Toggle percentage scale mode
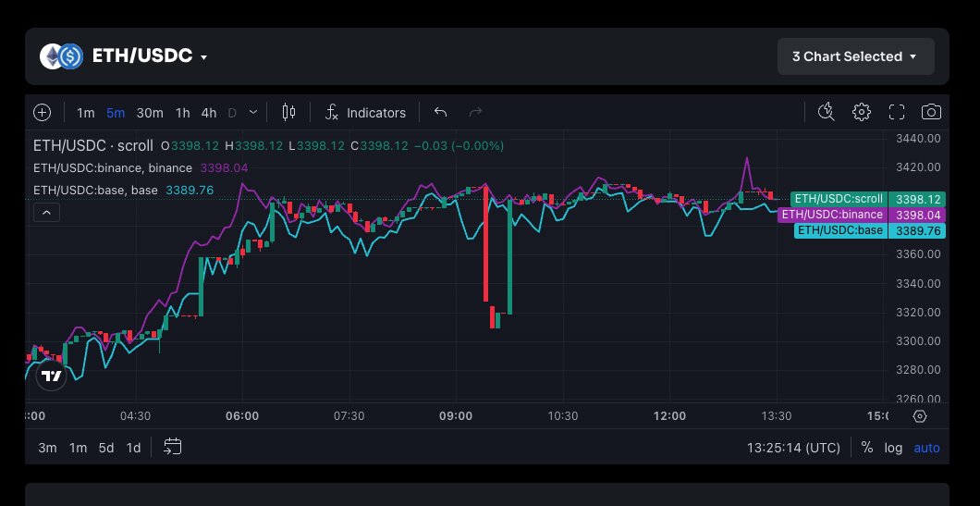Screen dimensions: 980x506 867,448
